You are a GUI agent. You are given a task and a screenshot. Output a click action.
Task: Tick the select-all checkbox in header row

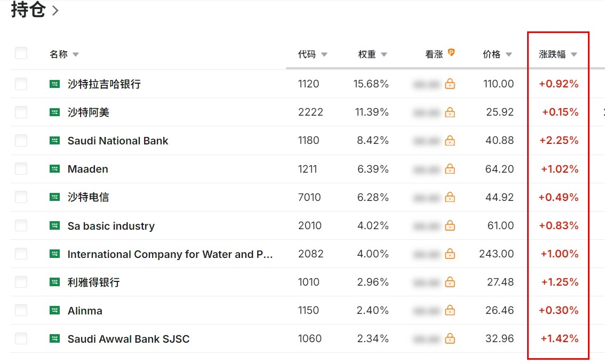[x=21, y=53]
